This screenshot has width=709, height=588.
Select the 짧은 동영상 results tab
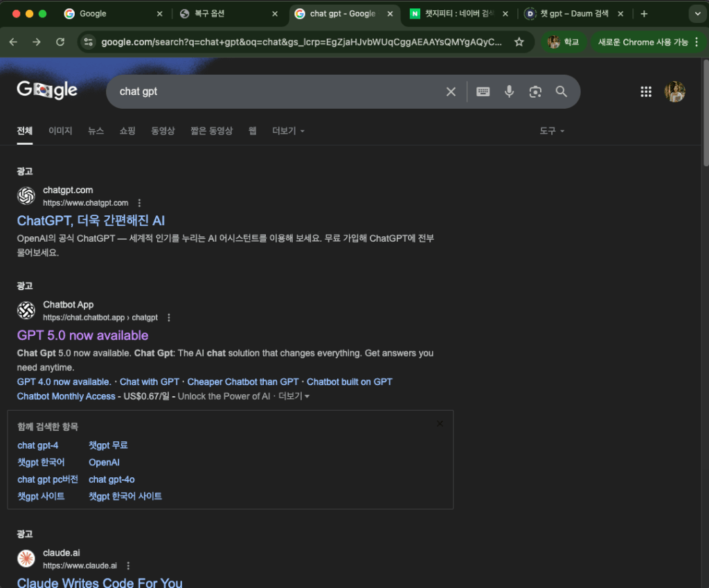[212, 131]
